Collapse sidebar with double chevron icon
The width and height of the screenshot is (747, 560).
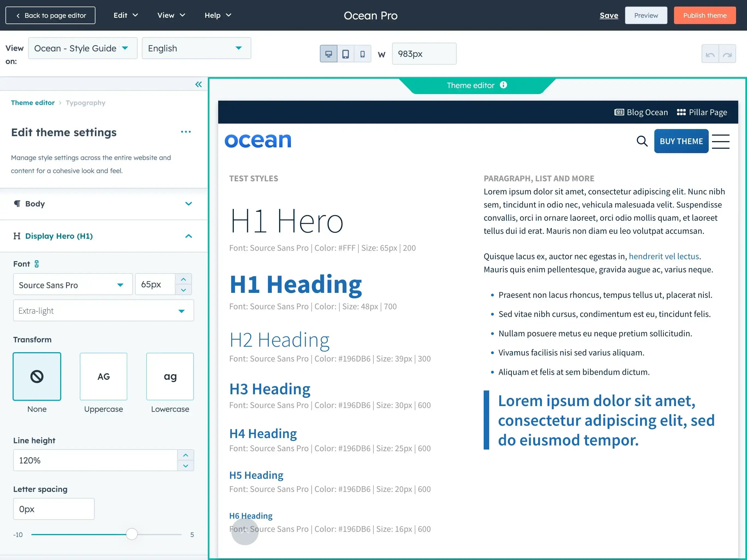(x=199, y=84)
